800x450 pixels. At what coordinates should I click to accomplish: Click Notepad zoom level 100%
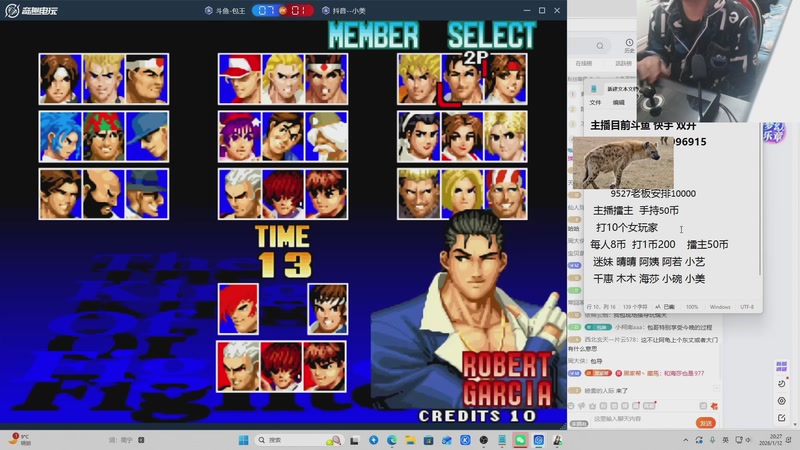(x=692, y=307)
